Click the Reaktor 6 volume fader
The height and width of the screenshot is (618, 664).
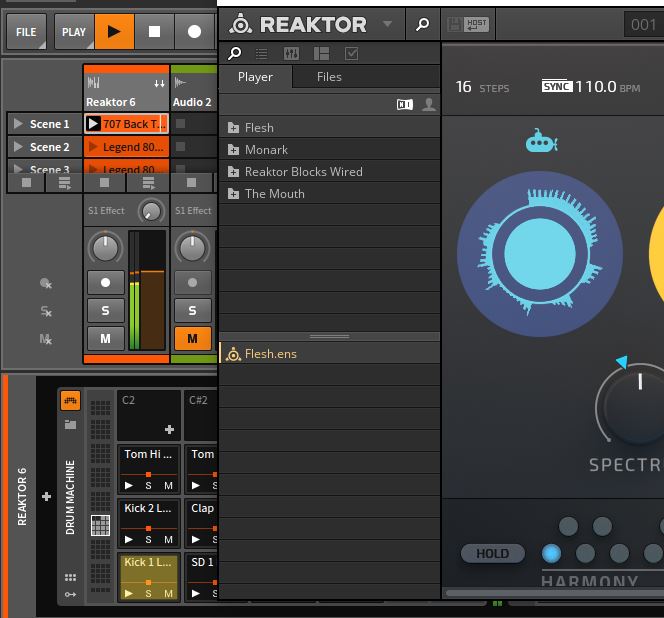click(x=152, y=271)
